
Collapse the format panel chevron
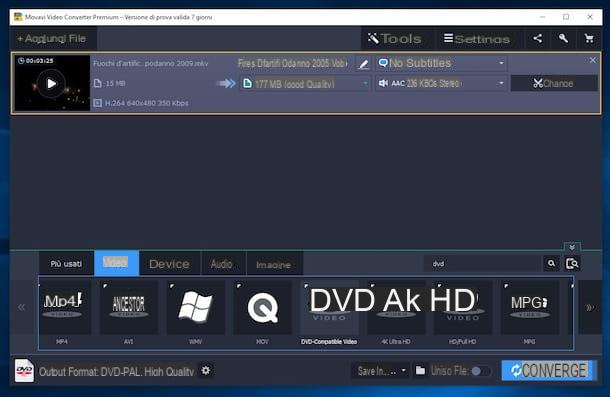572,247
